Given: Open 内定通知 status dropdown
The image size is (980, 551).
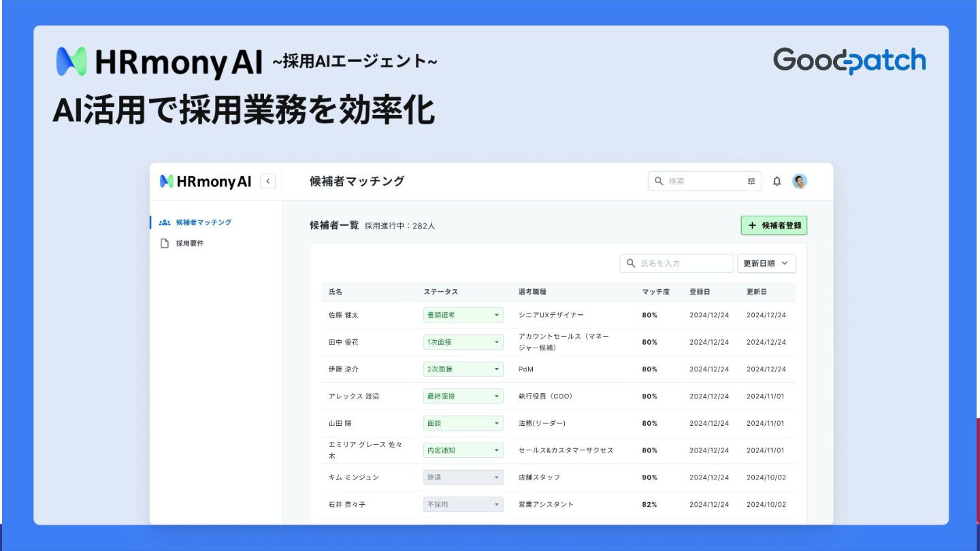Looking at the screenshot, I should click(x=463, y=450).
